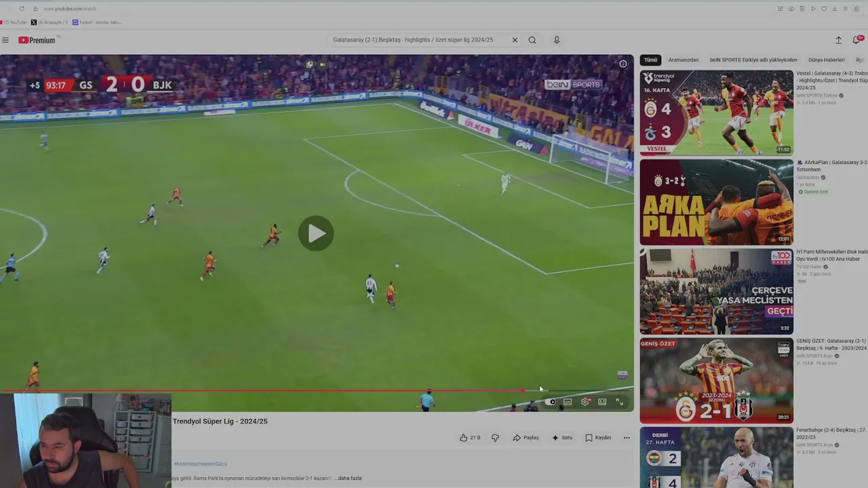The image size is (868, 488).
Task: Click the video title "Trendyol Süper Lig - 2024/25"
Action: tap(220, 421)
